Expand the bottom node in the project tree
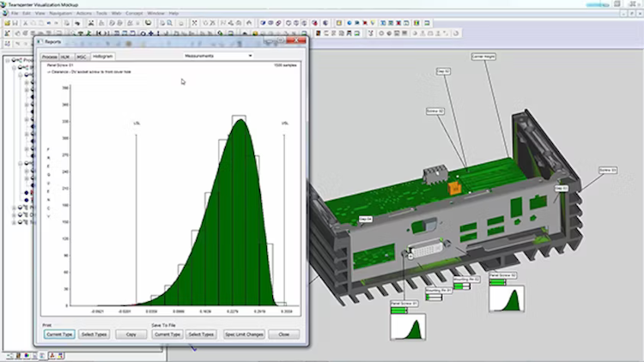 coord(13,222)
